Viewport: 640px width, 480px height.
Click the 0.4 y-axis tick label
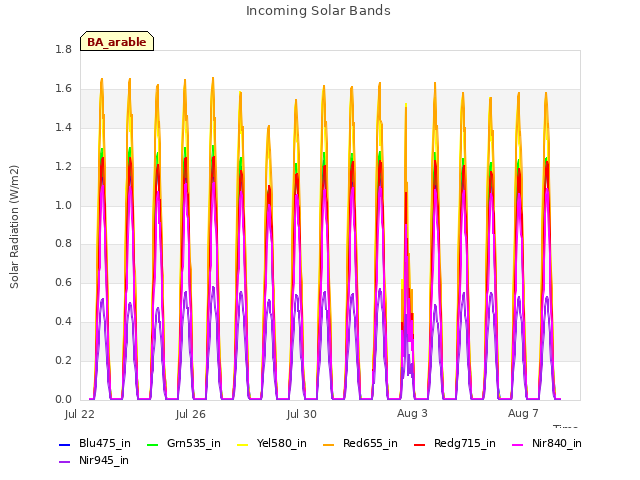pyautogui.click(x=63, y=322)
